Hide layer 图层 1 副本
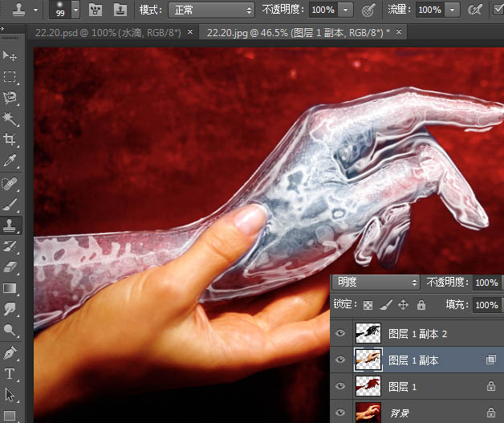504x423 pixels. click(x=340, y=360)
